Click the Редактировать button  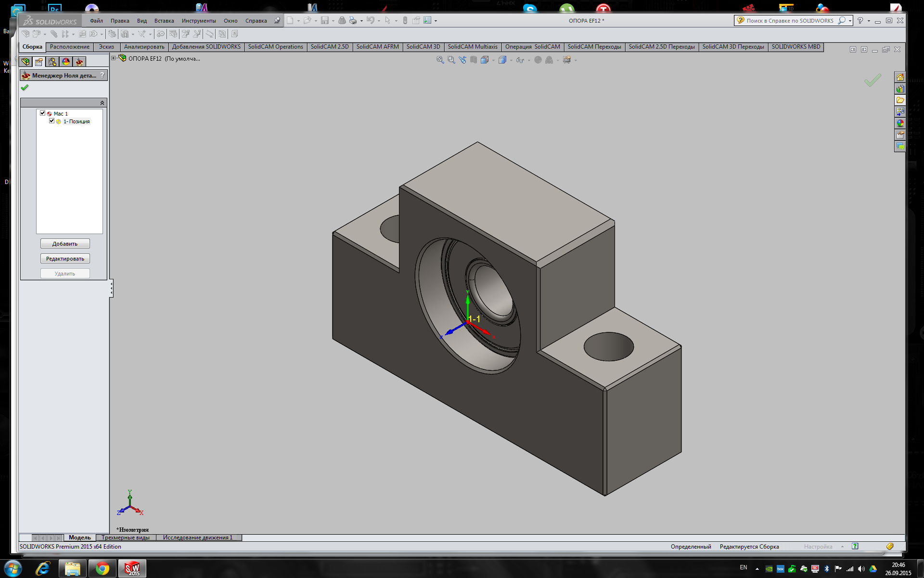click(65, 259)
